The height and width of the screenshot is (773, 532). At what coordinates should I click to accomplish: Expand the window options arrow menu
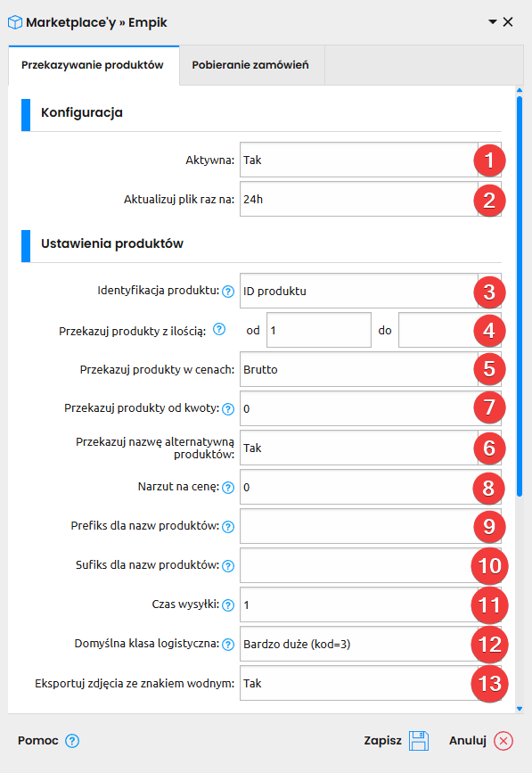pos(492,21)
